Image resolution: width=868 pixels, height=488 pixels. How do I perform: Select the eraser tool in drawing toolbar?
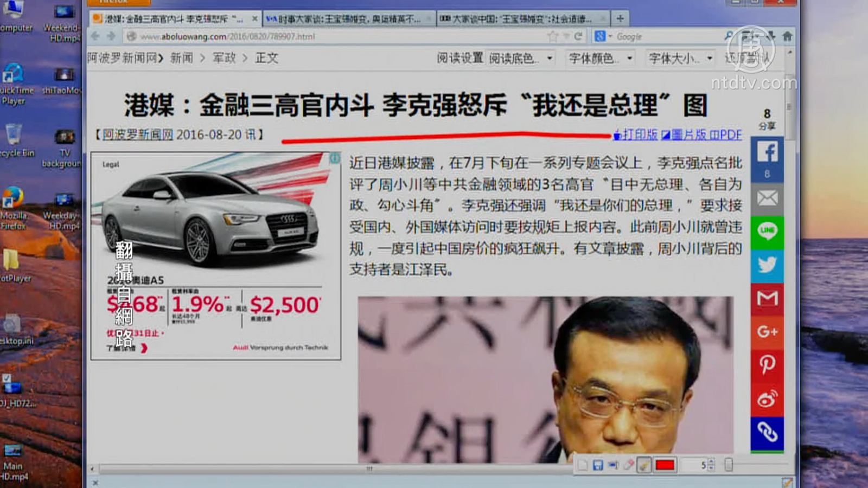(x=628, y=465)
